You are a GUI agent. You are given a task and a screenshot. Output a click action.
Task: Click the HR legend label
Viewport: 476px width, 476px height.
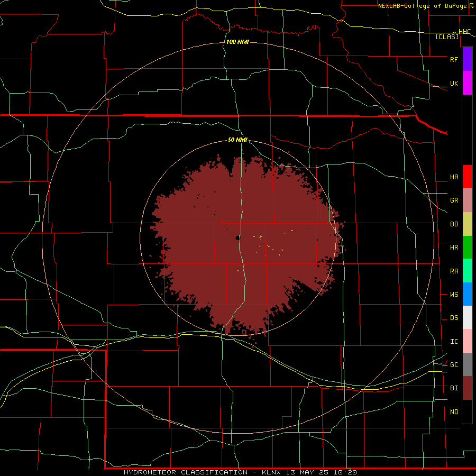[454, 248]
